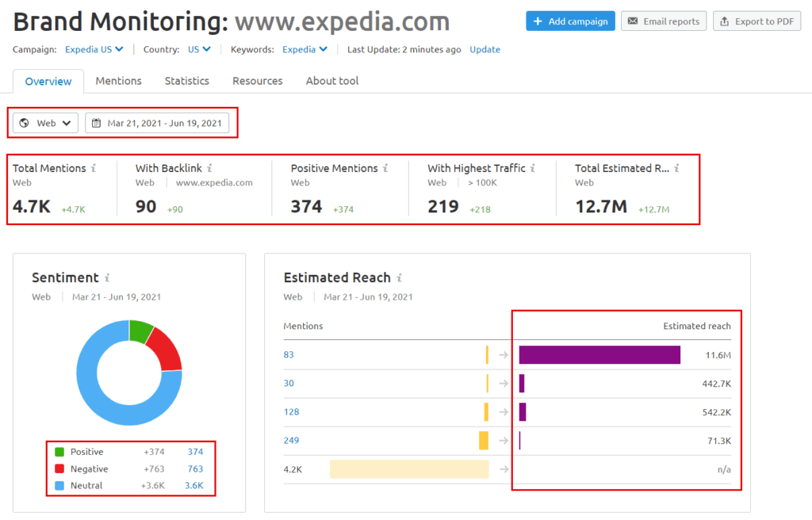
Task: Open the 249 mentions link
Action: [291, 440]
